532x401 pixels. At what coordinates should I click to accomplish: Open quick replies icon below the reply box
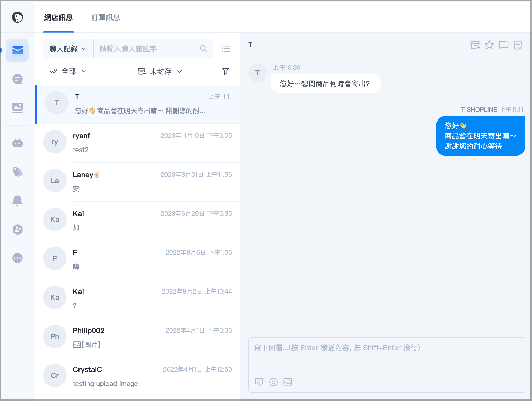tap(259, 382)
